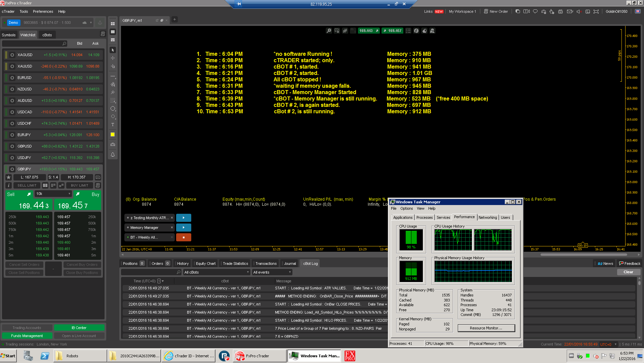The image size is (644, 363).
Task: Open the All cBots filter dropdown
Action: tap(216, 272)
